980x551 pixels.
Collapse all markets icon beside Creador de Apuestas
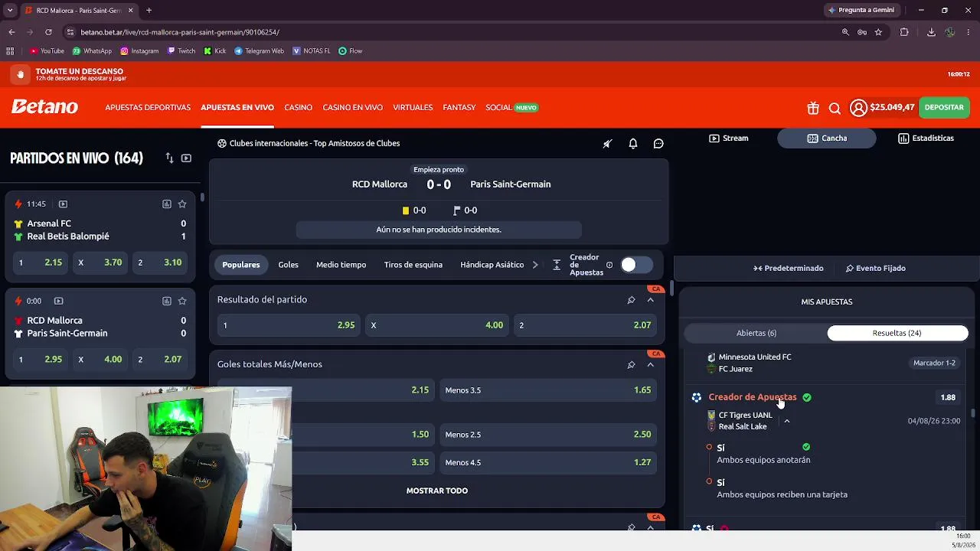click(x=557, y=265)
